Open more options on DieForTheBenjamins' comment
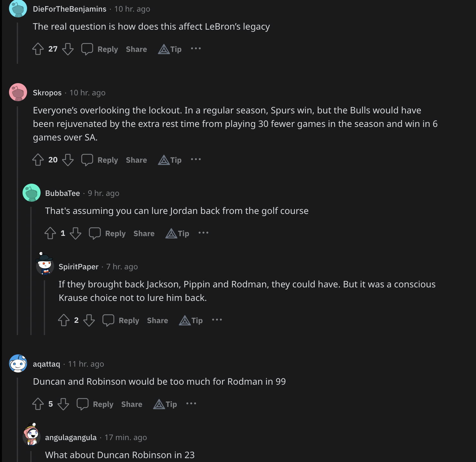This screenshot has width=476, height=462. (x=196, y=49)
